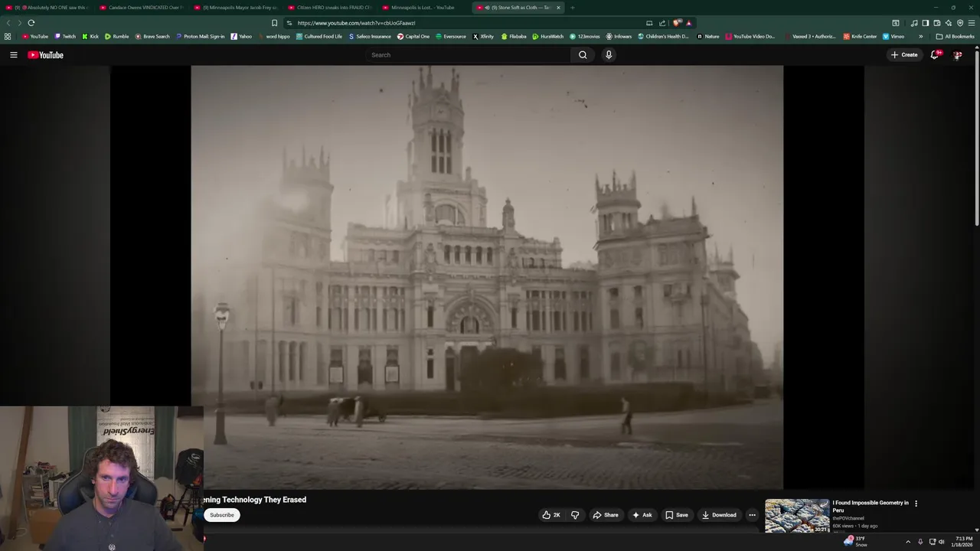Screen dimensions: 980x551
Task: Click the taskbar microphone icon
Action: (x=920, y=542)
